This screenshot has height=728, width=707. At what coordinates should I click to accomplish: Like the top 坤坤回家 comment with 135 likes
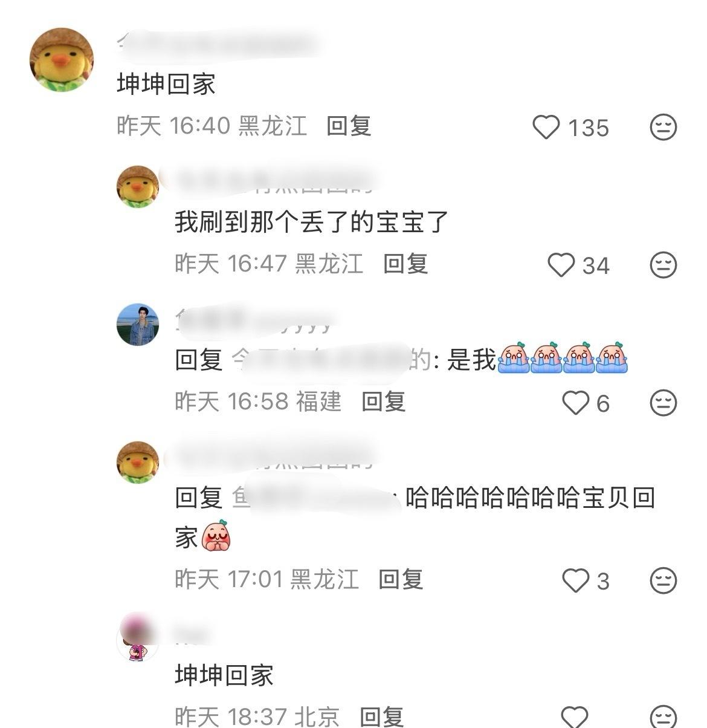546,127
